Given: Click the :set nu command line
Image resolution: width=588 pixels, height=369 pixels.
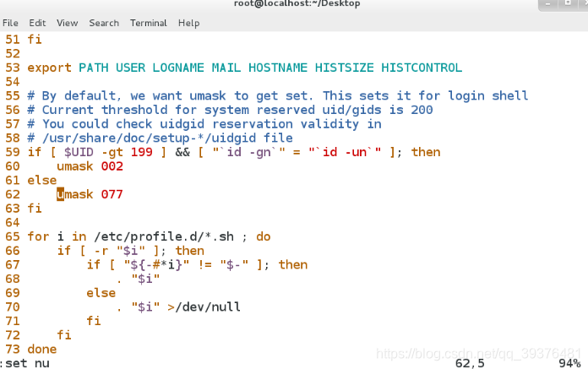Looking at the screenshot, I should tap(24, 363).
